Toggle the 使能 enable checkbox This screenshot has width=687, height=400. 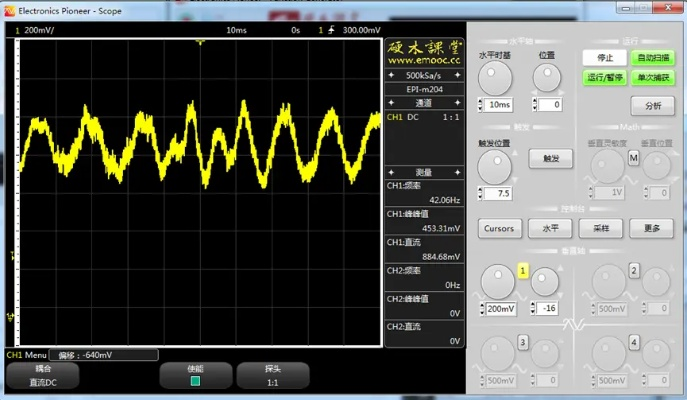[x=195, y=381]
